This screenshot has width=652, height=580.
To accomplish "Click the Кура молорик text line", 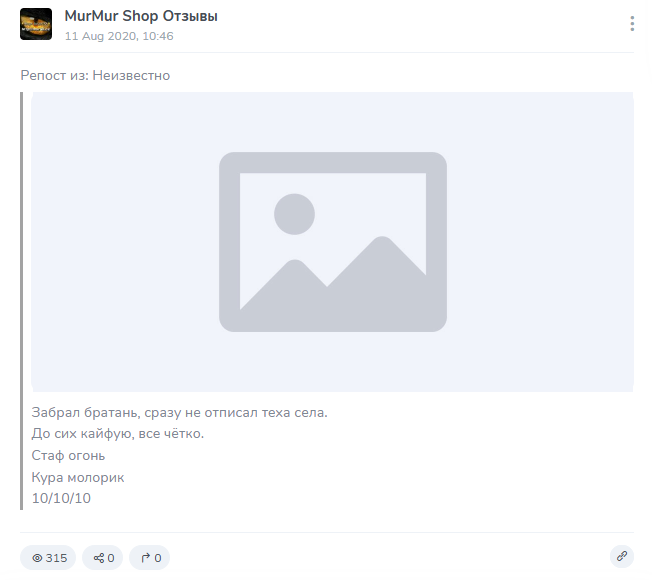I will [x=77, y=478].
